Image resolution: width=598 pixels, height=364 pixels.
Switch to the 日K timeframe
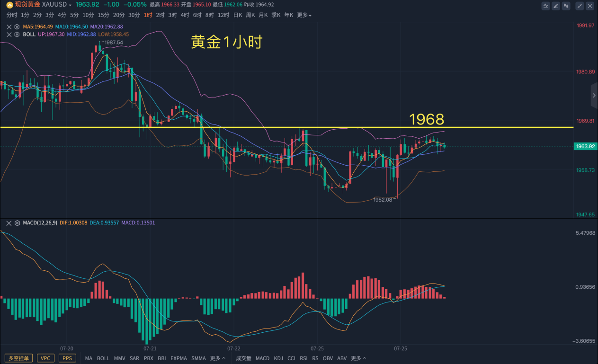point(238,15)
